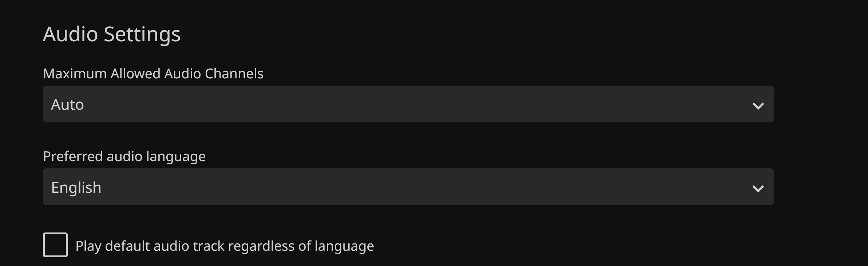Click the chevron arrow beside English

758,188
